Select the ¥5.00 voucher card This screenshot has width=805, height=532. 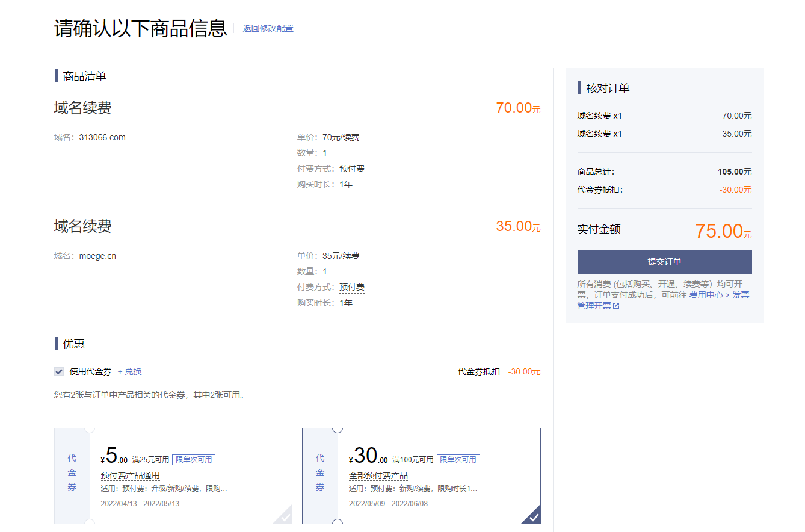click(173, 476)
